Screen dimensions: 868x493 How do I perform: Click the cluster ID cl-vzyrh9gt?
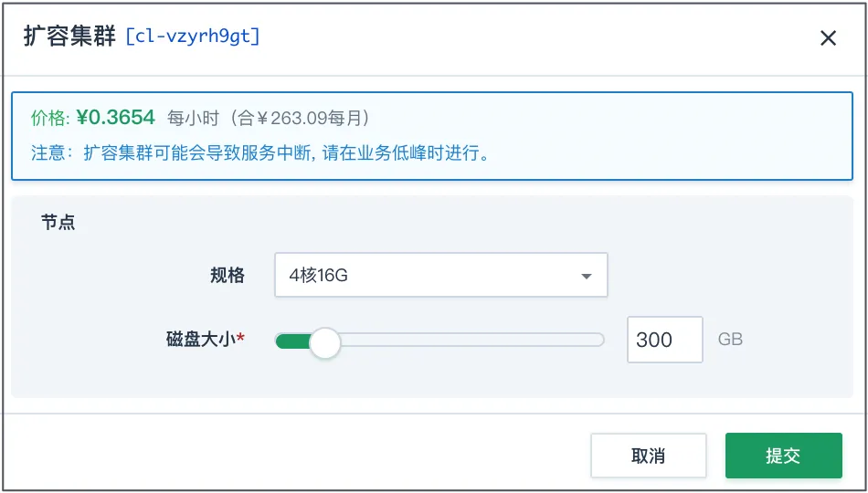[193, 37]
